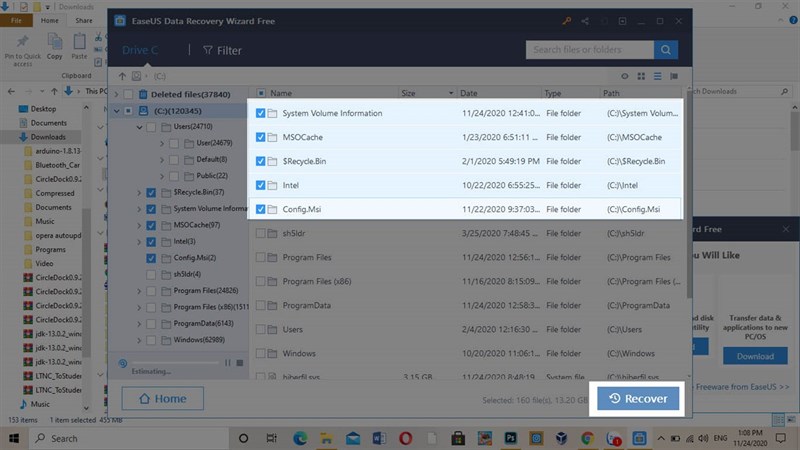This screenshot has width=800, height=450.
Task: Open the Filter options
Action: (222, 50)
